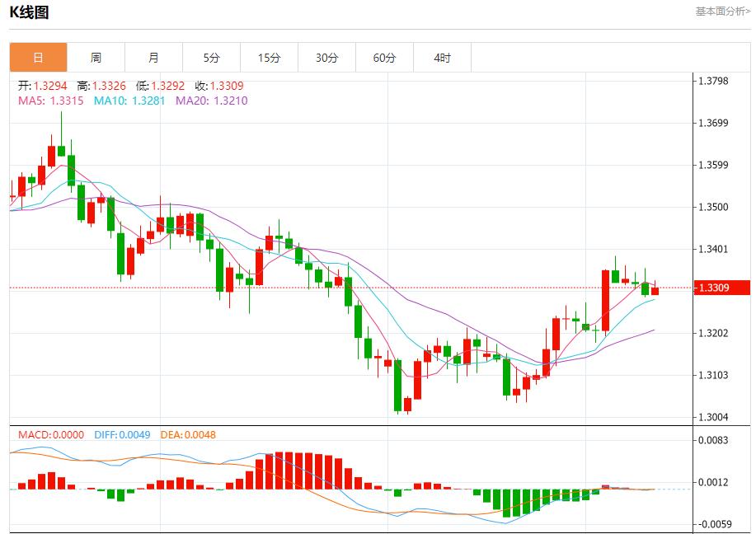
Task: Switch to the 4时 chart tab
Action: [x=442, y=58]
